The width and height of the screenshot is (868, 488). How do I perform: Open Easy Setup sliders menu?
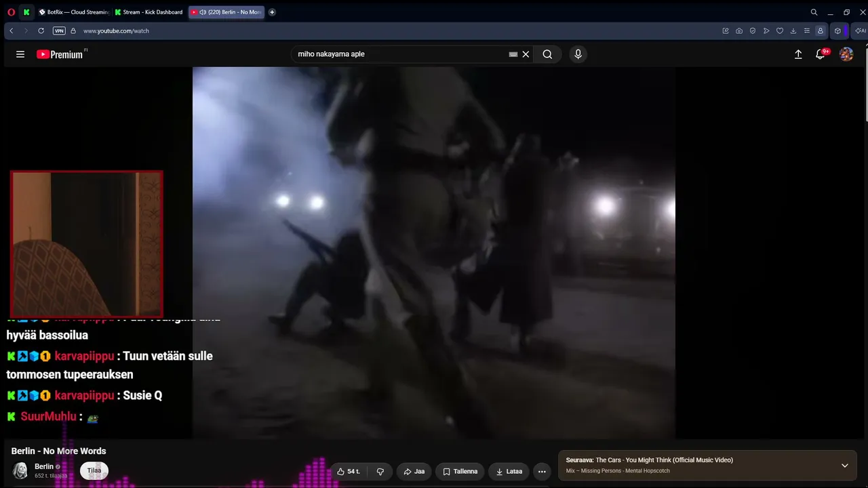pyautogui.click(x=807, y=30)
